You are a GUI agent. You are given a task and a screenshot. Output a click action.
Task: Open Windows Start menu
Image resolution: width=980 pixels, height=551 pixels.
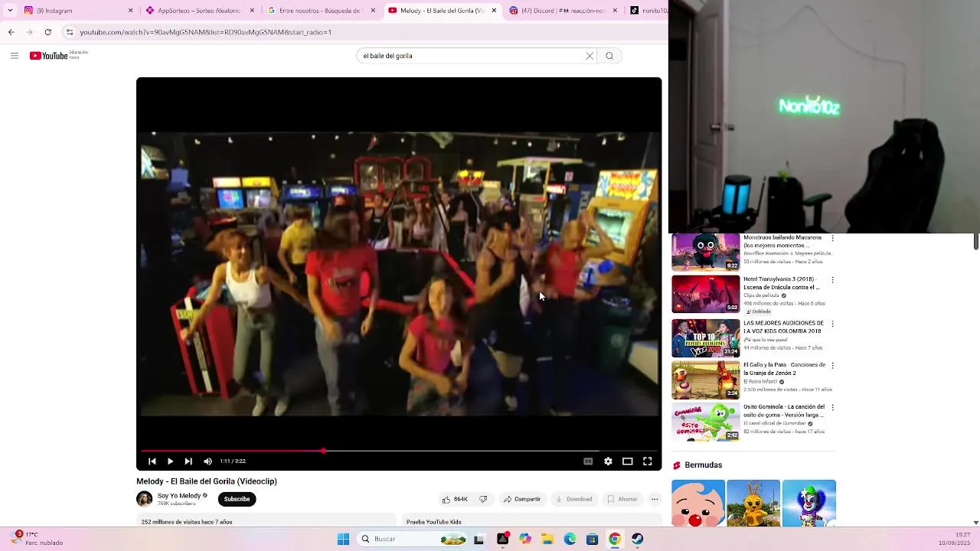(x=343, y=539)
